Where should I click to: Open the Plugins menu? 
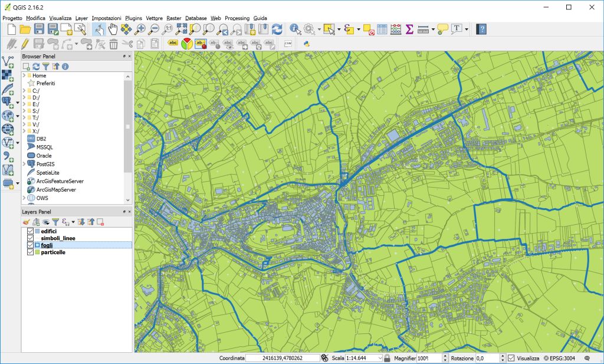click(134, 18)
